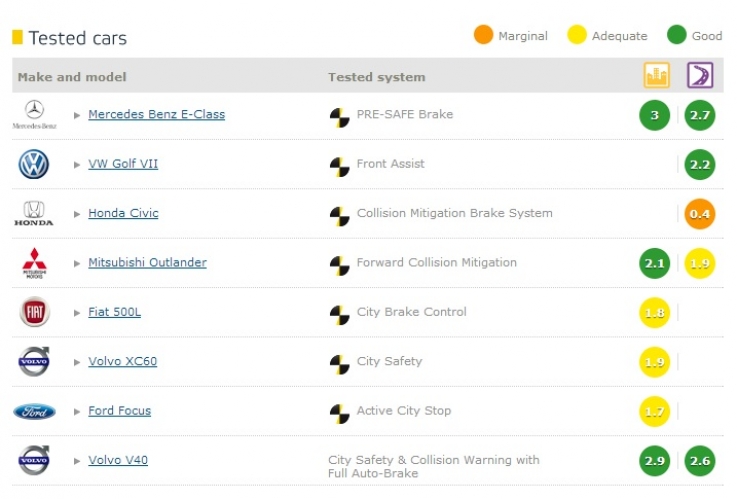The width and height of the screenshot is (737, 499).
Task: Open the Mitsubishi Outlander link
Action: (148, 263)
